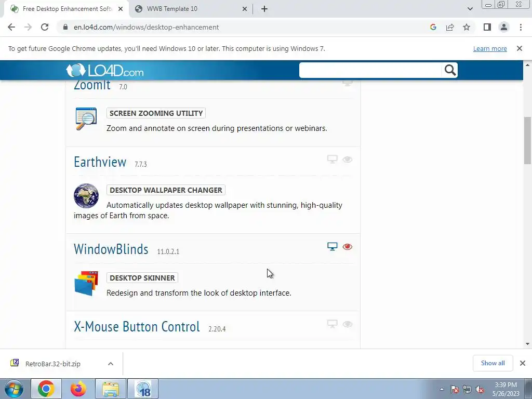Click the muted volume tray icon
The image size is (532, 399).
[480, 390]
